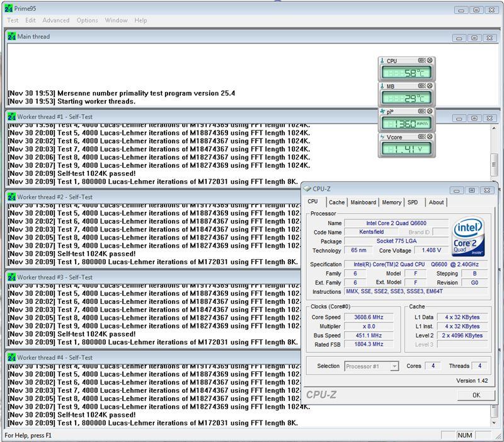Switch to the Cache tab in CPU-Z
Image resolution: width=504 pixels, height=442 pixels.
point(336,202)
